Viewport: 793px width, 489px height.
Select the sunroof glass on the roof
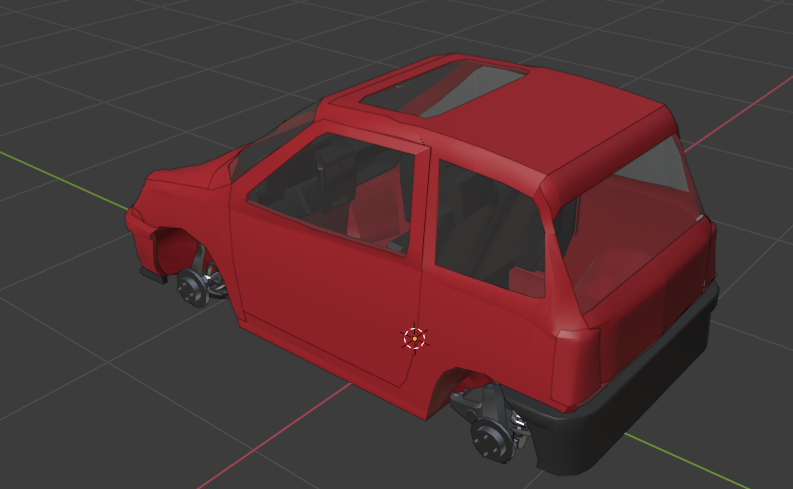(x=444, y=88)
